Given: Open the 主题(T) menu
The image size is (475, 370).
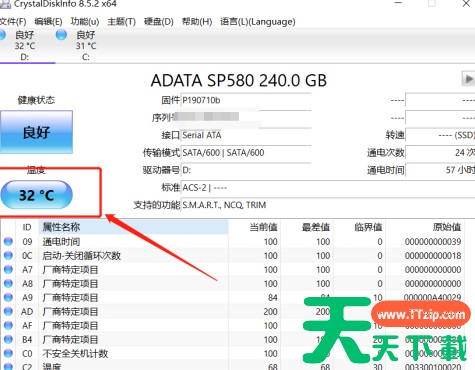Looking at the screenshot, I should coord(121,22).
